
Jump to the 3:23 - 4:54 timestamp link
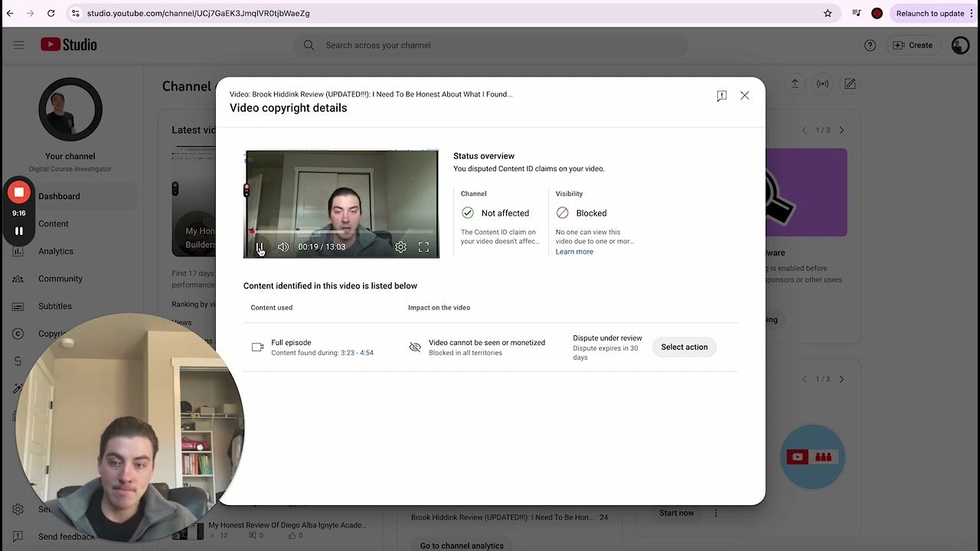tap(357, 353)
